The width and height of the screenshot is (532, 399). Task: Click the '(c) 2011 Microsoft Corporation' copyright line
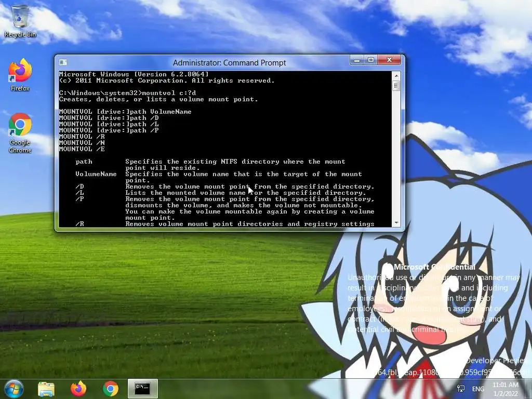click(167, 81)
